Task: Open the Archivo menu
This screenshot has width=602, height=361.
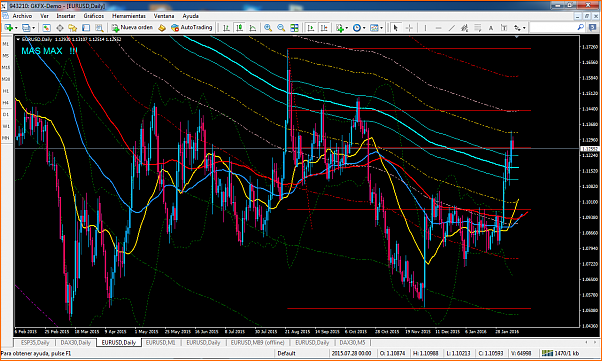Action: tap(22, 16)
